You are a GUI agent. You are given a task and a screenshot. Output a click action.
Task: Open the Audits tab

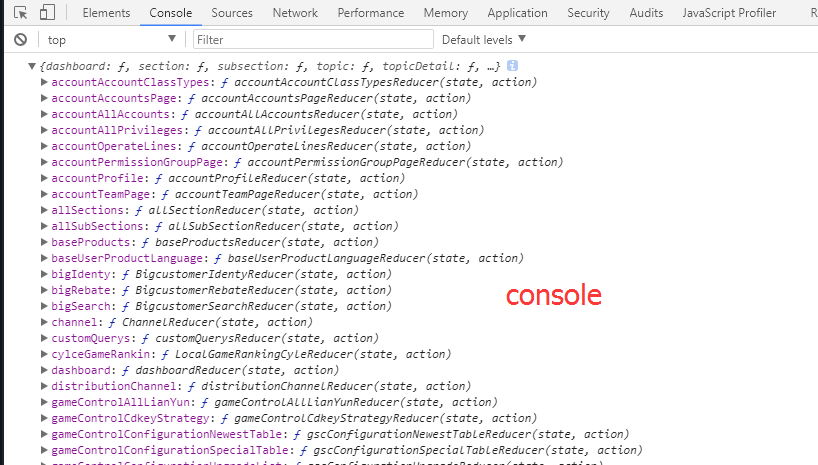(x=646, y=13)
